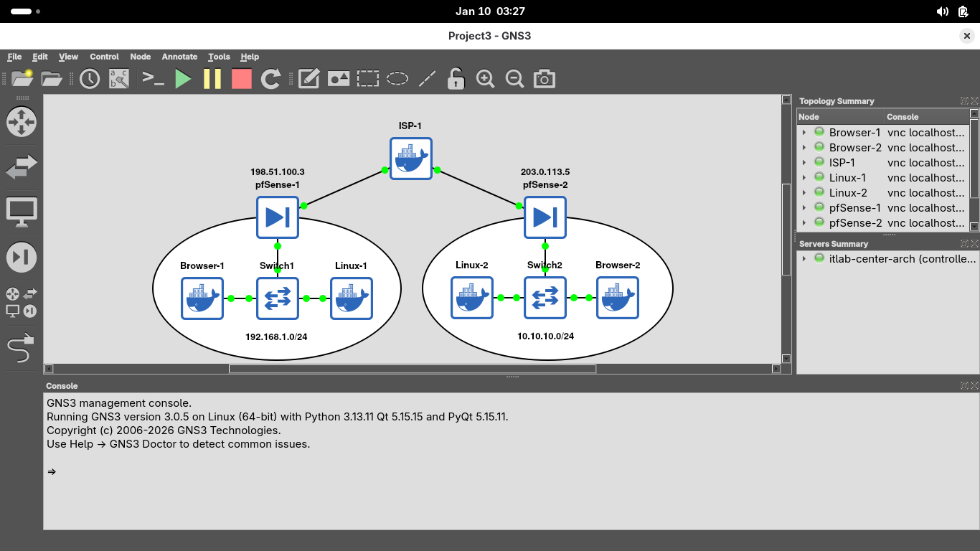This screenshot has height=551, width=980.
Task: Expand the Browser-1 node in Topology Summary
Action: tap(804, 133)
